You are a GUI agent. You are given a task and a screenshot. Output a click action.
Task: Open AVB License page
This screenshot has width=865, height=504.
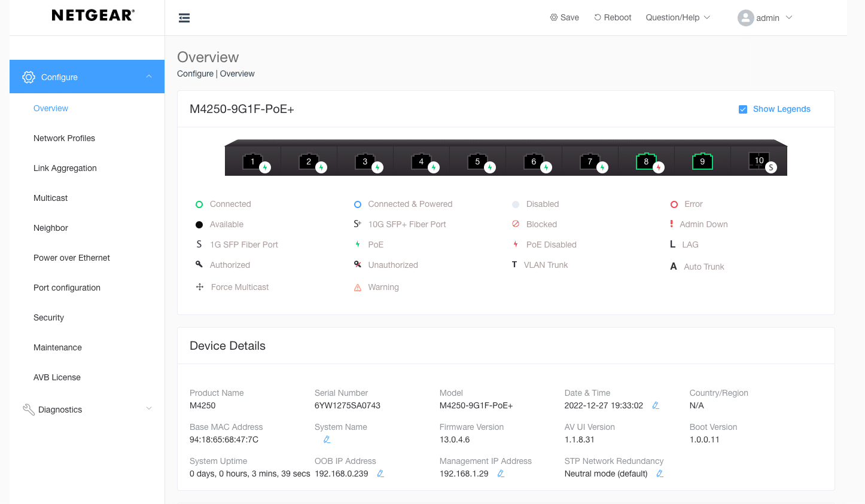pyautogui.click(x=57, y=377)
